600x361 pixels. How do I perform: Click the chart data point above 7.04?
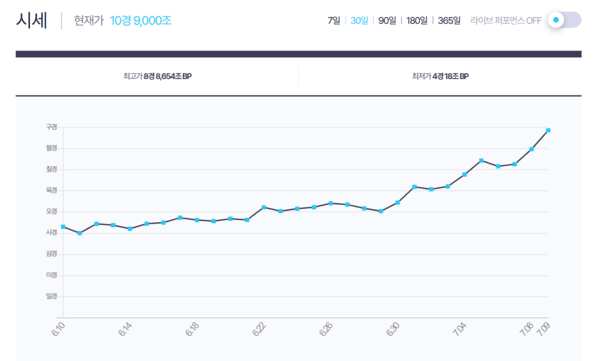pyautogui.click(x=465, y=175)
